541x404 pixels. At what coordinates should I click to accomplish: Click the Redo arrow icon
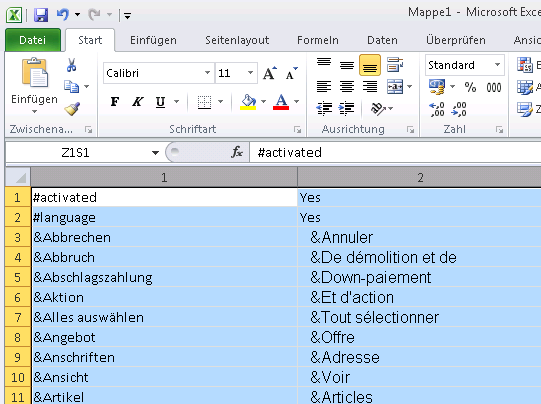[94, 15]
